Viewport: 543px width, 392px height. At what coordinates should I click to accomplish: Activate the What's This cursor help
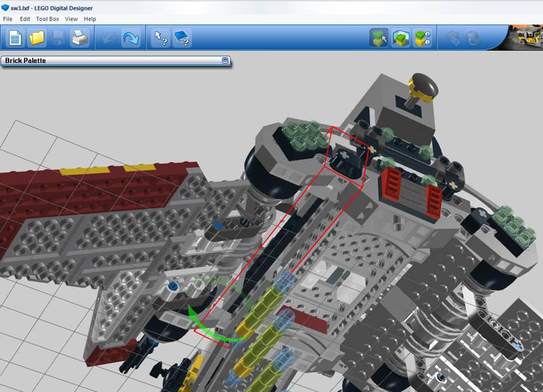click(161, 38)
